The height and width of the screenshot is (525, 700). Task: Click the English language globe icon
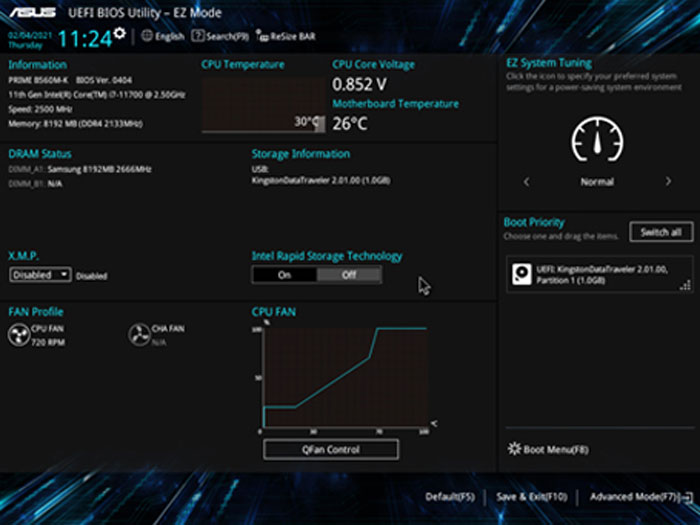147,36
